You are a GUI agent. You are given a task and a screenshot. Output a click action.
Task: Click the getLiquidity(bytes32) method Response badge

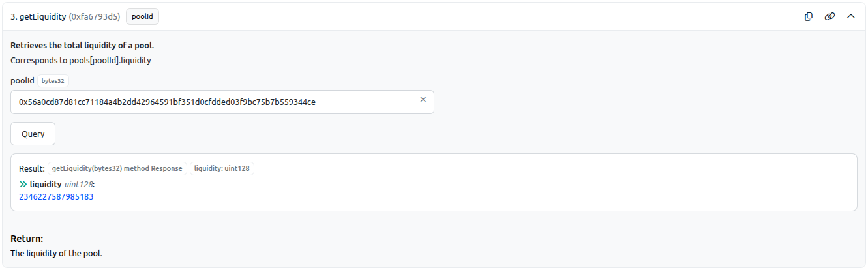point(117,168)
